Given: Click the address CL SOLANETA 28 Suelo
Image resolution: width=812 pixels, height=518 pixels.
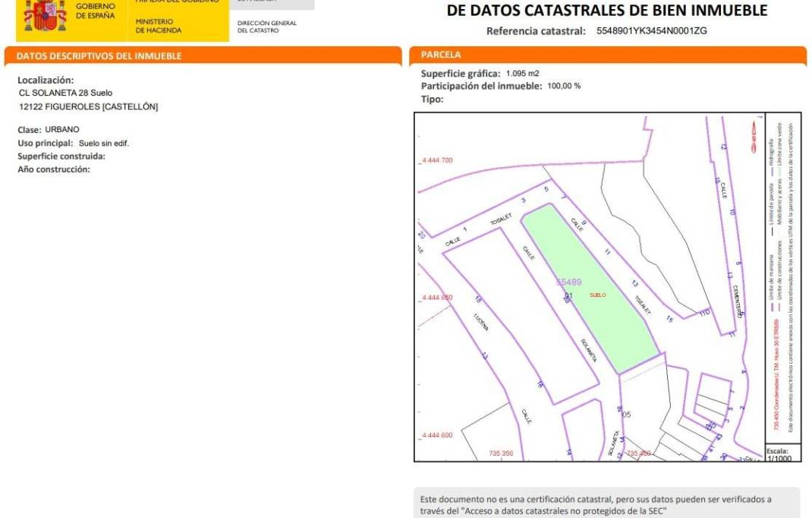Looking at the screenshot, I should point(65,93).
